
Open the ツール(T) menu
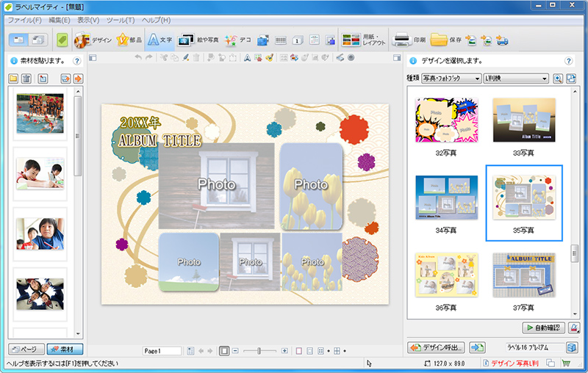coord(120,20)
